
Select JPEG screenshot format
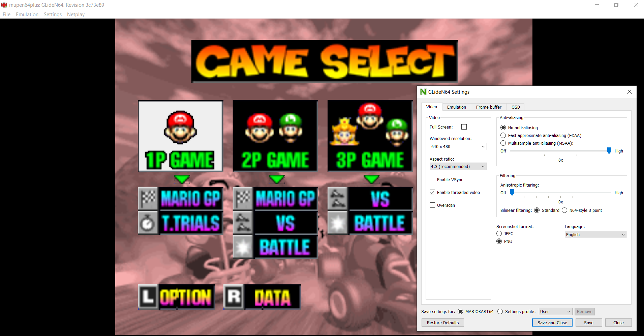[499, 233]
